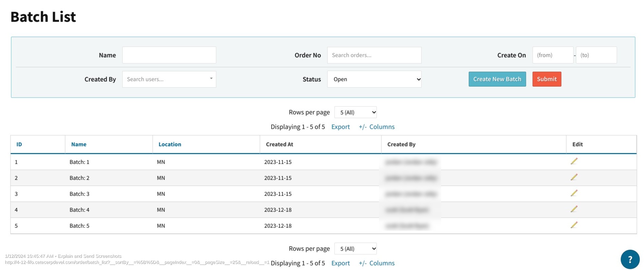
Task: Open the Created By user search dropdown
Action: pyautogui.click(x=169, y=79)
